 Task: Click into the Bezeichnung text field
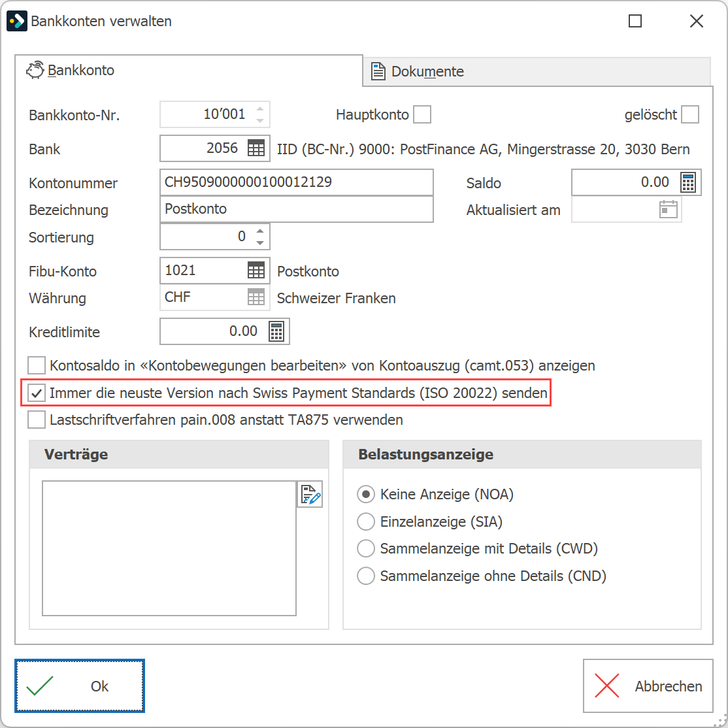(x=297, y=209)
